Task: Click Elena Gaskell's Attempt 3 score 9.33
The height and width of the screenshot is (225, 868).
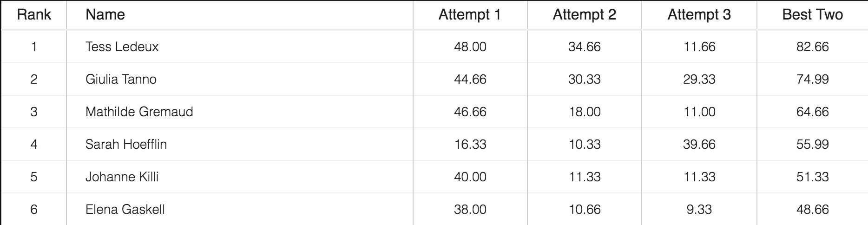Action: (x=699, y=210)
